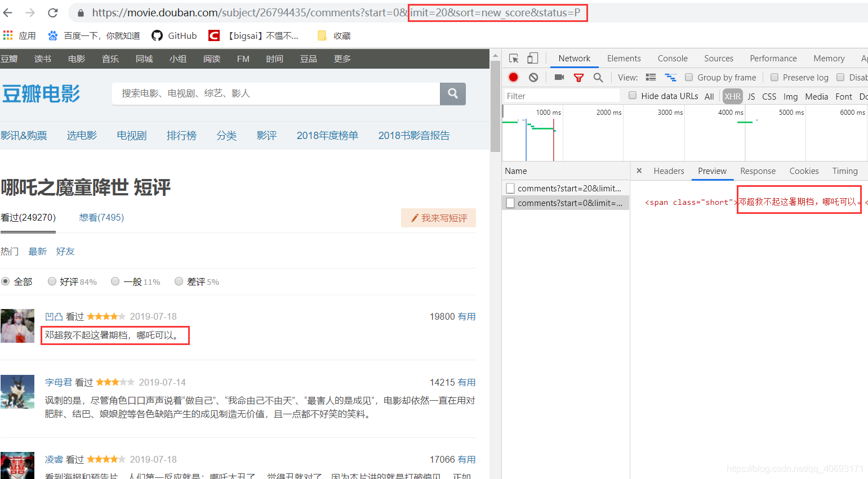The width and height of the screenshot is (868, 479).
Task: Select the 全部 radio button
Action: click(x=5, y=281)
